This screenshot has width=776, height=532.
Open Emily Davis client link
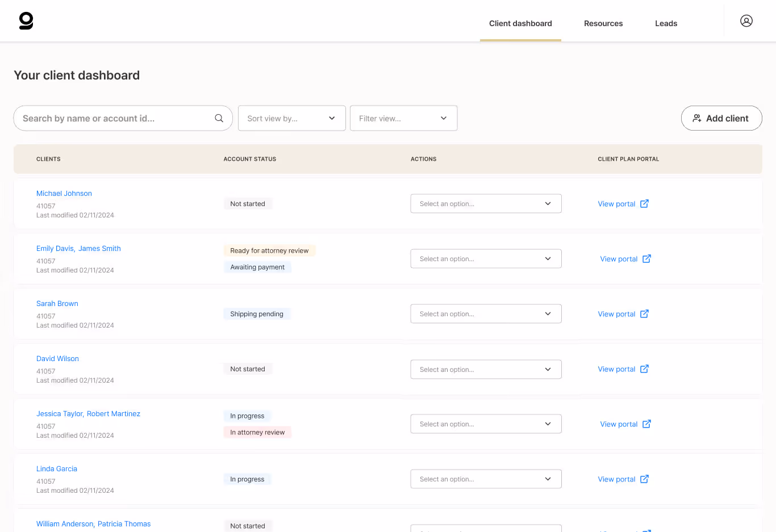pyautogui.click(x=55, y=249)
